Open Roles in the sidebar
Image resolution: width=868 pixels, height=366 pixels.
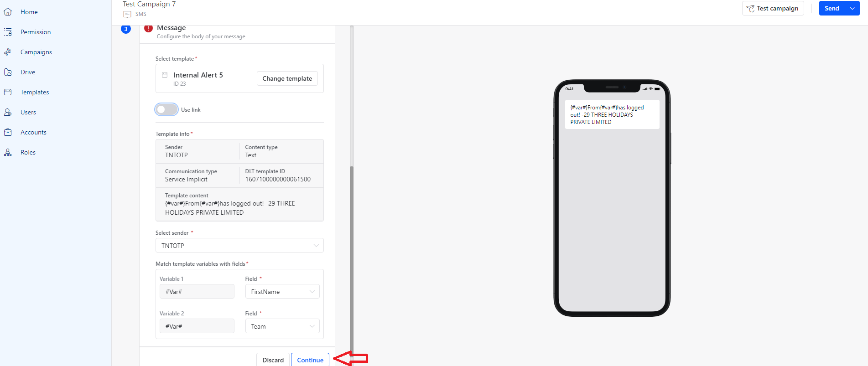click(x=28, y=152)
